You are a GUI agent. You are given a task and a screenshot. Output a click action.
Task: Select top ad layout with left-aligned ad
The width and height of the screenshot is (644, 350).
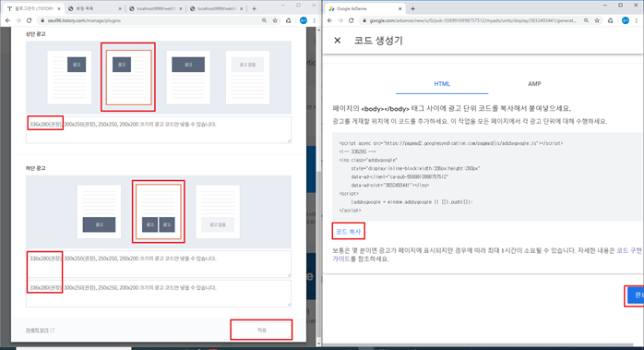pos(128,78)
